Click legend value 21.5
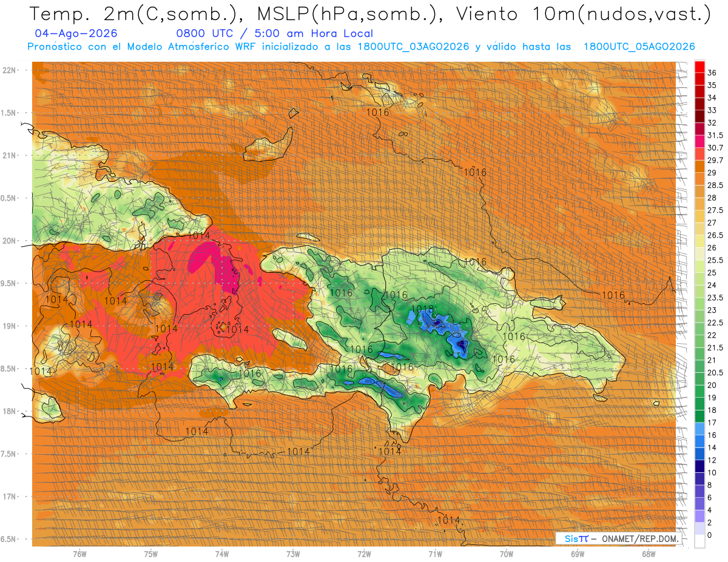The width and height of the screenshot is (728, 562). pos(715,347)
